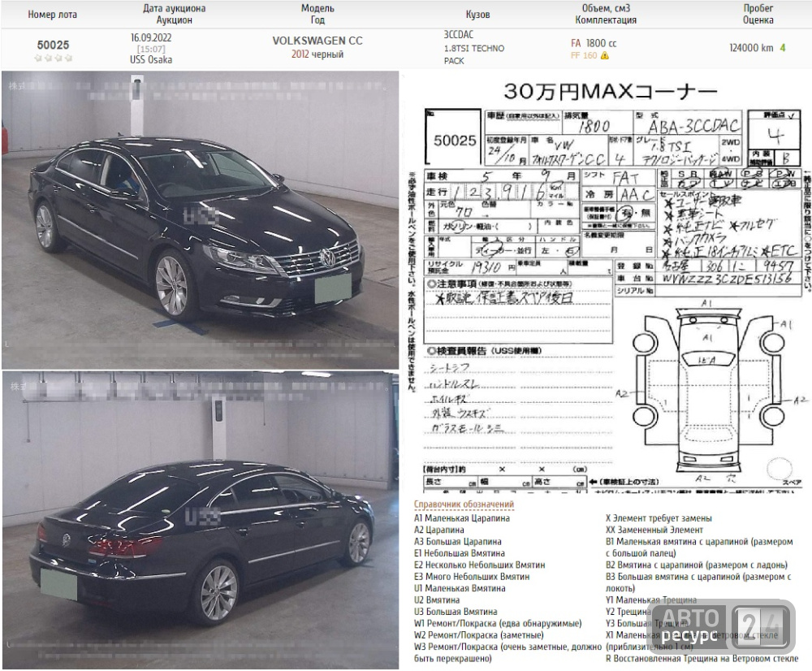This screenshot has width=812, height=671.
Task: Click legend entry 'A3 Большая Царапина'
Action: click(457, 542)
